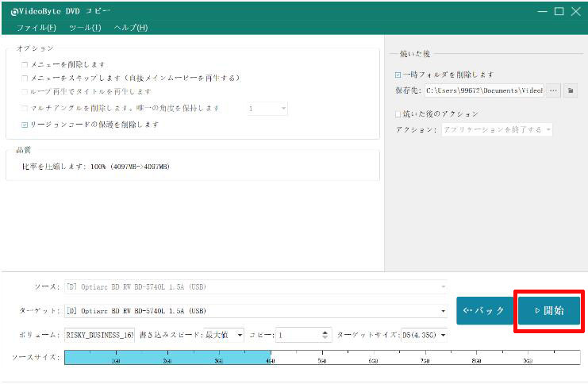The image size is (588, 384).
Task: Go back with the バック button
Action: pyautogui.click(x=483, y=311)
